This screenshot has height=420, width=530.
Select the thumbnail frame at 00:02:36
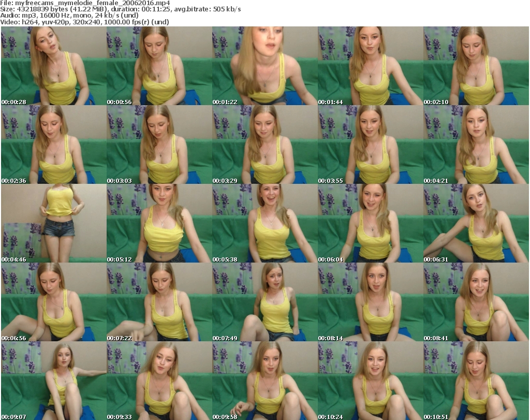tap(54, 144)
